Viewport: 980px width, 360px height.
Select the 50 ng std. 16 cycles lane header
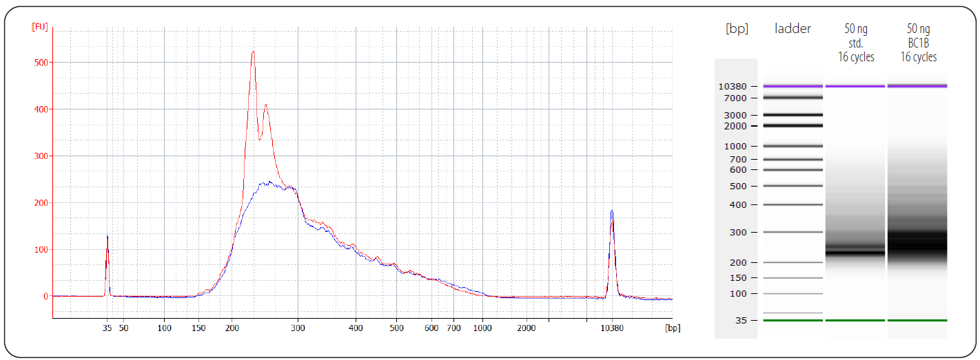click(x=855, y=43)
